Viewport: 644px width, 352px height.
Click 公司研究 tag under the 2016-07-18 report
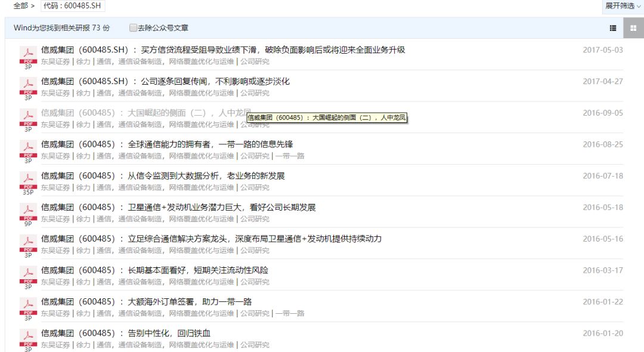coord(255,188)
